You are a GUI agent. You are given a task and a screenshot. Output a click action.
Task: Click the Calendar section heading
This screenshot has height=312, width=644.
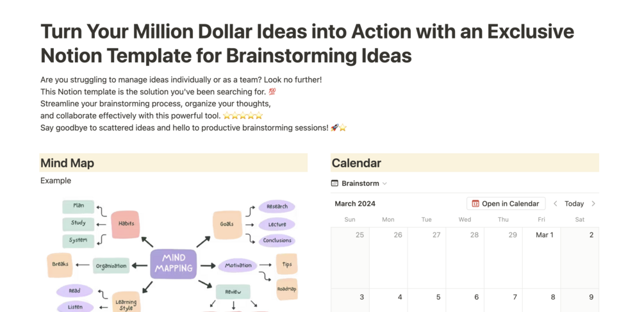click(x=356, y=163)
